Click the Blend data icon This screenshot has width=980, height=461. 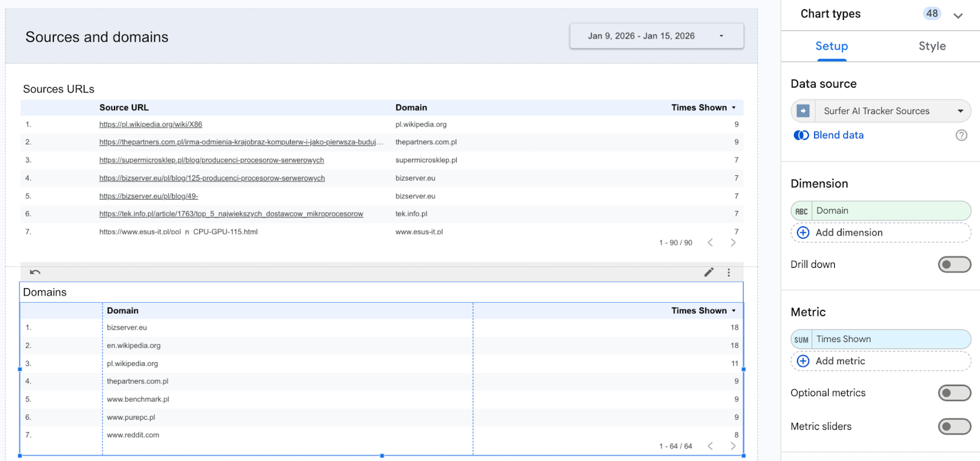pyautogui.click(x=801, y=135)
